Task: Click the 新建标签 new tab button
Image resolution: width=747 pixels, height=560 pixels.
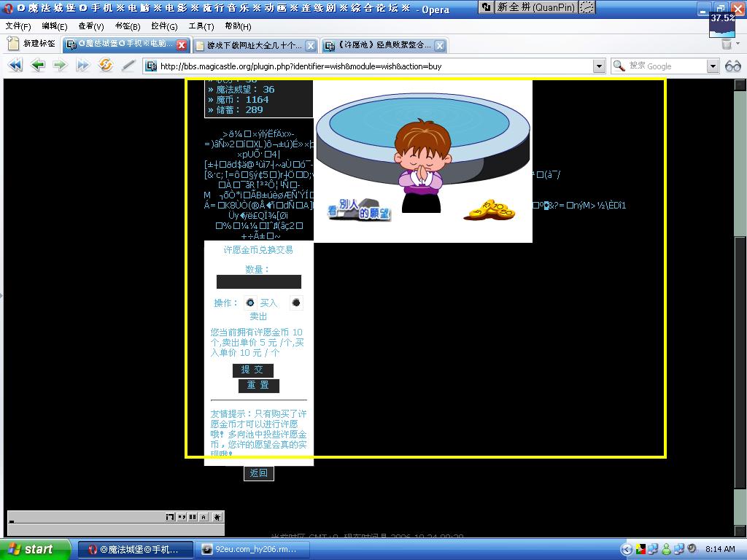Action: 32,44
